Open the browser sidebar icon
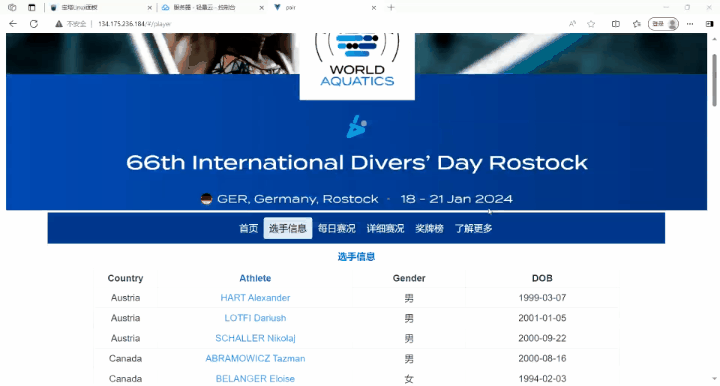 [709, 24]
